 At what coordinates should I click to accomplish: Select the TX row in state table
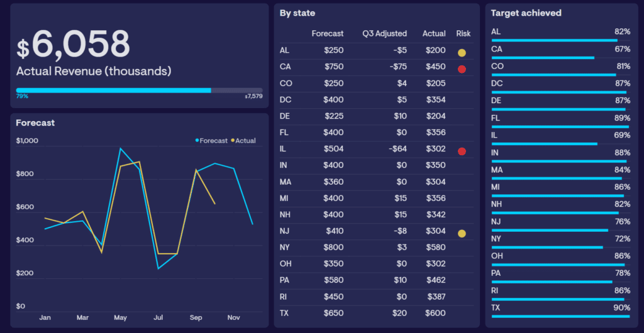(x=376, y=314)
